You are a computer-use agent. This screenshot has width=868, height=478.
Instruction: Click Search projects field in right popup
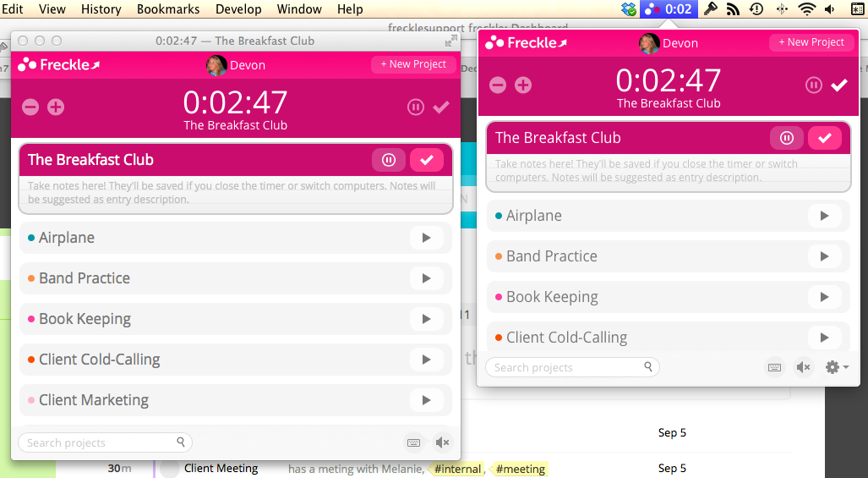pos(566,367)
